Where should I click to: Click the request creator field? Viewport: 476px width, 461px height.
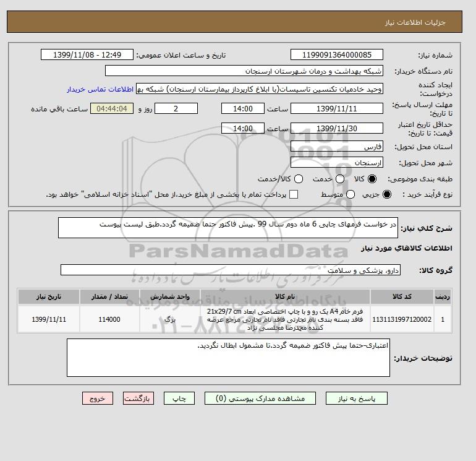(x=260, y=89)
